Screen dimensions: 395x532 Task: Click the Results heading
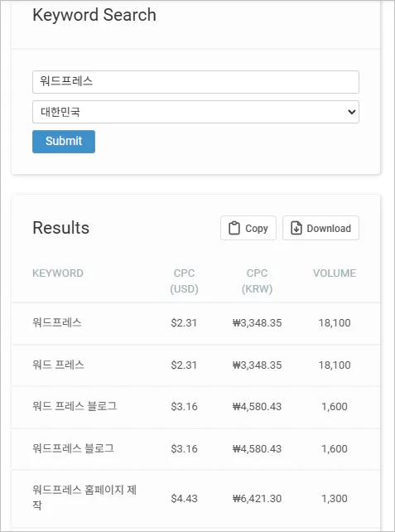(x=61, y=228)
